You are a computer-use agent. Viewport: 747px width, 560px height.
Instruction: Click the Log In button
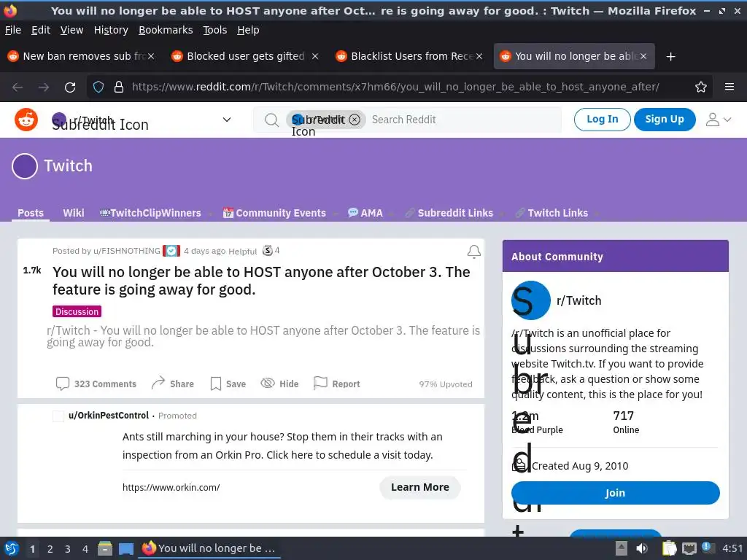[602, 120]
